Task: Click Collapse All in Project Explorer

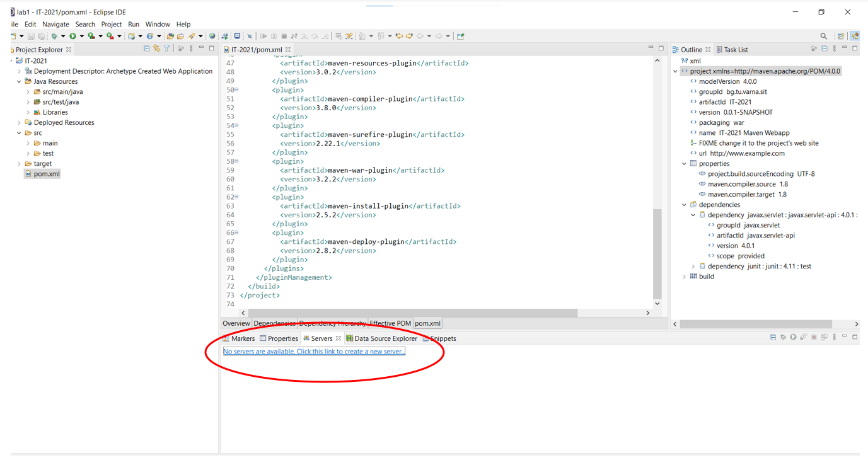Action: pos(147,49)
